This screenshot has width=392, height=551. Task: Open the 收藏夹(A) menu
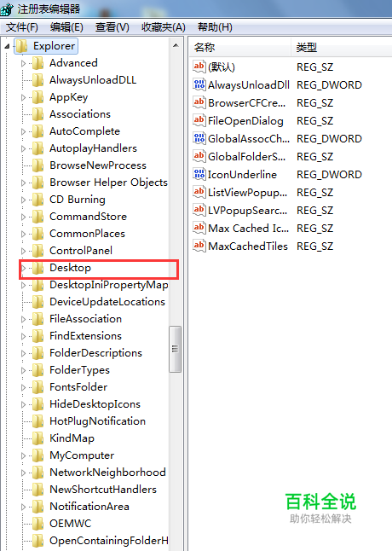click(163, 27)
